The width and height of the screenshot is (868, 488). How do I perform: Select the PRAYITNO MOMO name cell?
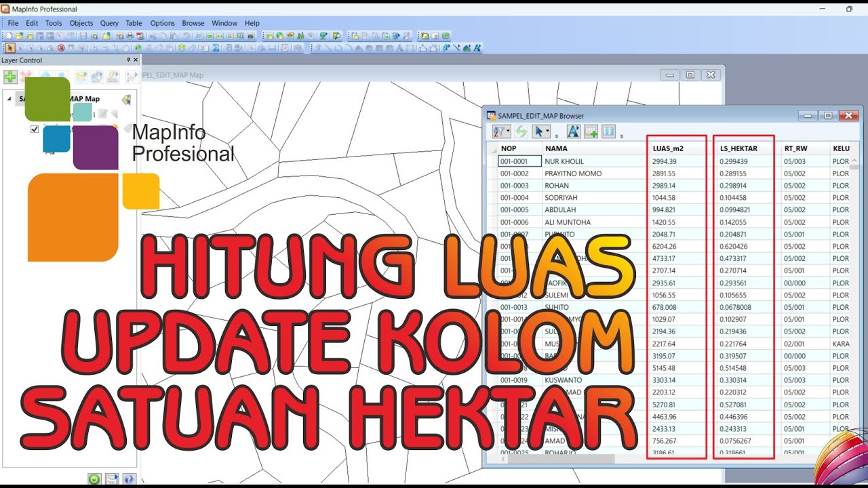573,174
